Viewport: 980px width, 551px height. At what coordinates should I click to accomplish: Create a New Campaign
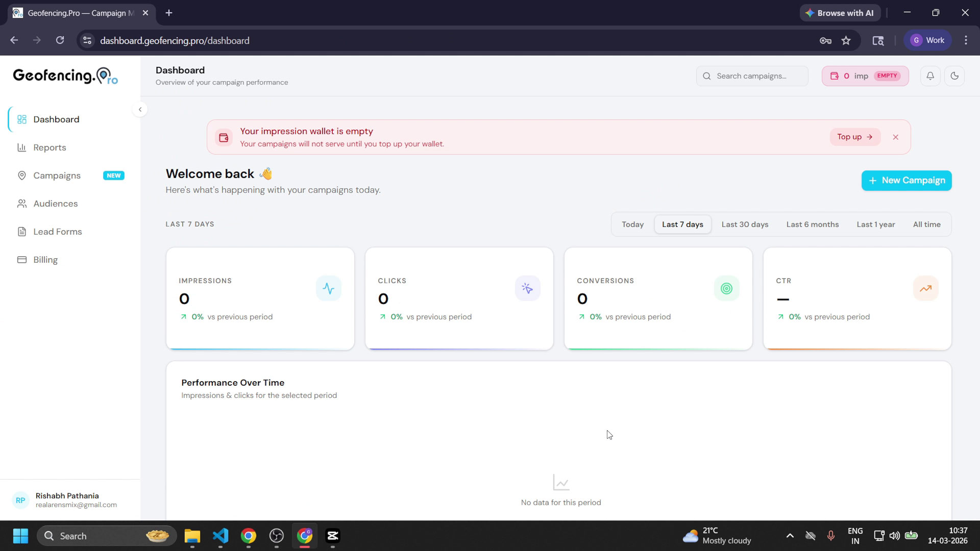pyautogui.click(x=906, y=180)
